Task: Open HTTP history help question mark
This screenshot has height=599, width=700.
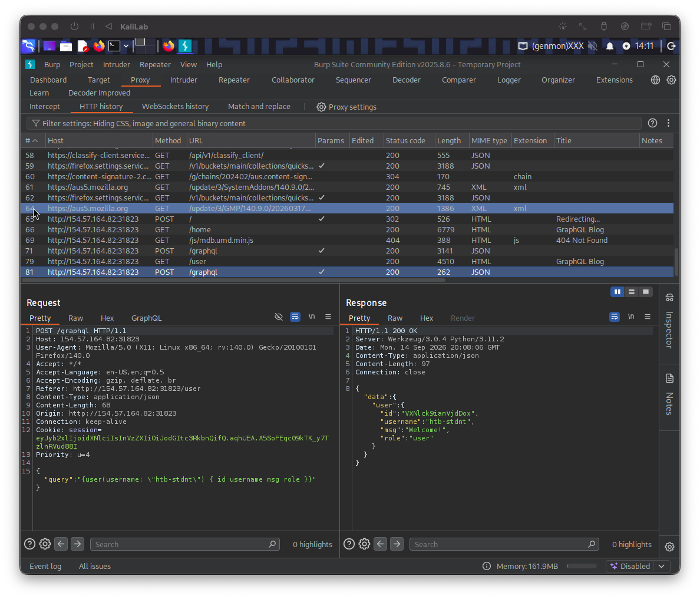Action: coord(652,123)
